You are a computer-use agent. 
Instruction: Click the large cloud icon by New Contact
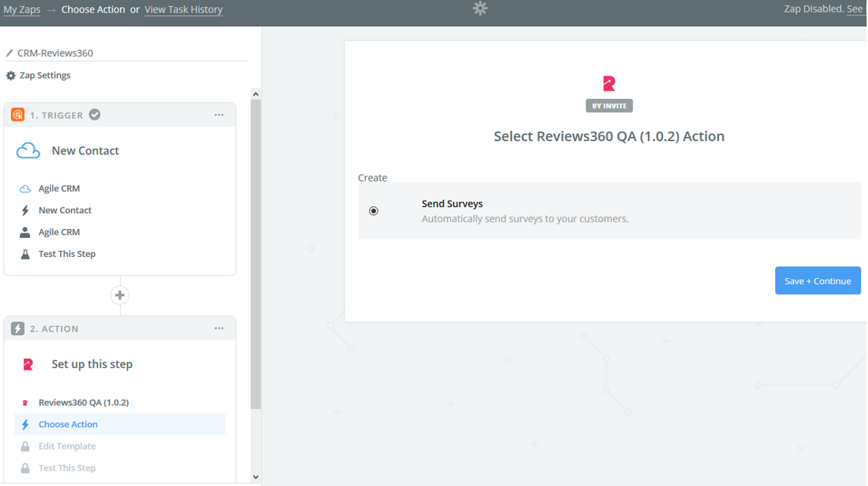[28, 151]
